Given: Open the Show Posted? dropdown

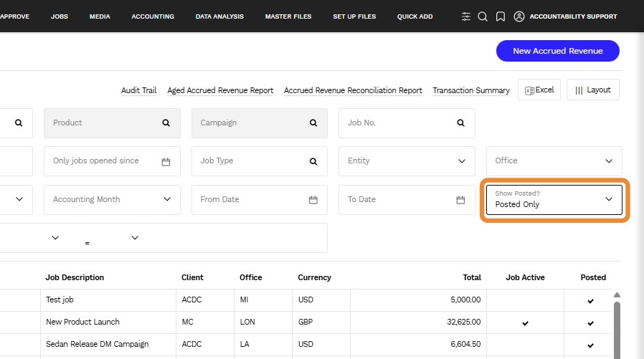Looking at the screenshot, I should tap(554, 200).
